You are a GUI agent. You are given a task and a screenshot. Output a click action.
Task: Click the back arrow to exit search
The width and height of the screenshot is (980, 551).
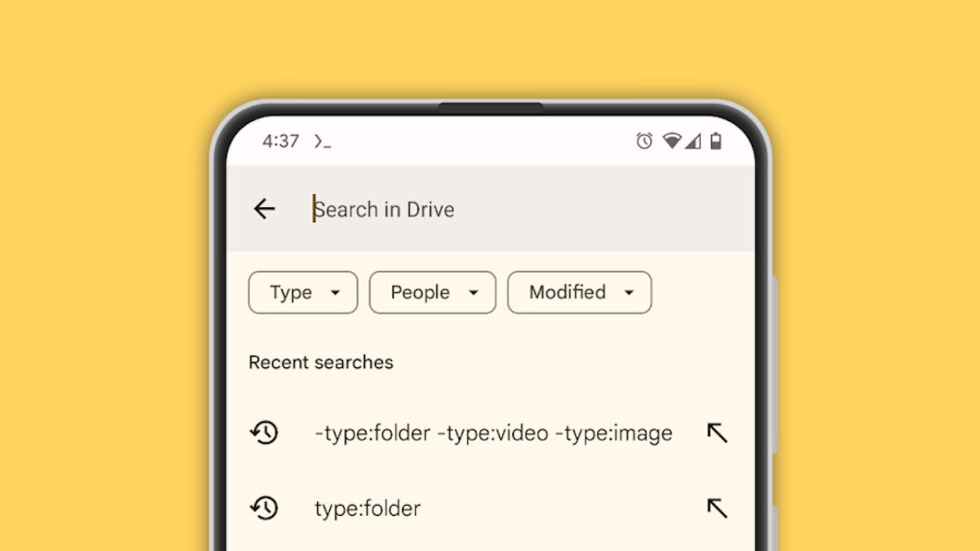264,209
